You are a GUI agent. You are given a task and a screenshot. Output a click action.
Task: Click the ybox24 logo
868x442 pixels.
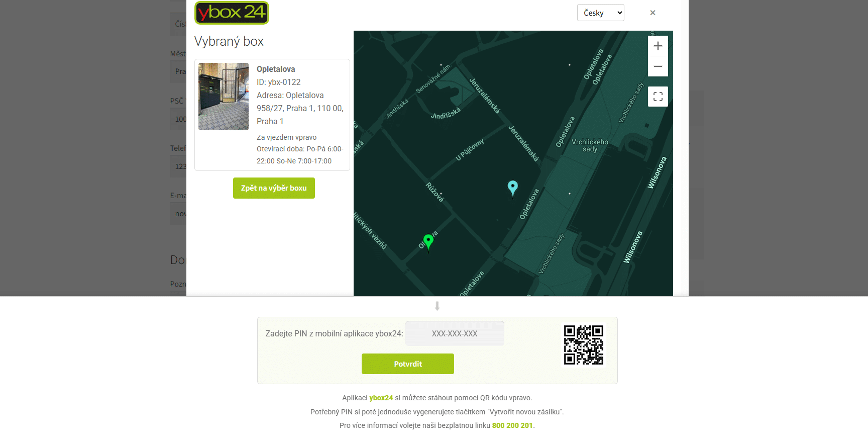pos(232,13)
